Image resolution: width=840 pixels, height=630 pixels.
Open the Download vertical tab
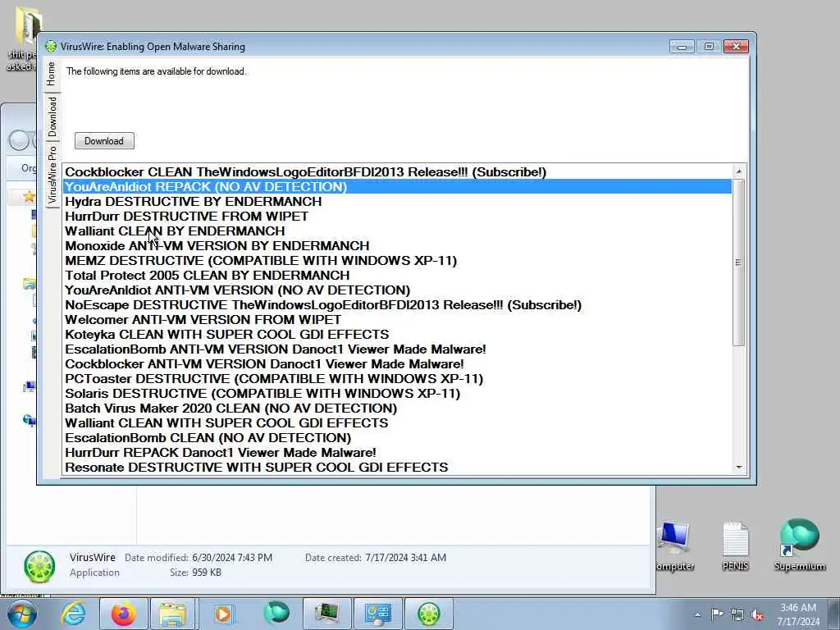[52, 116]
